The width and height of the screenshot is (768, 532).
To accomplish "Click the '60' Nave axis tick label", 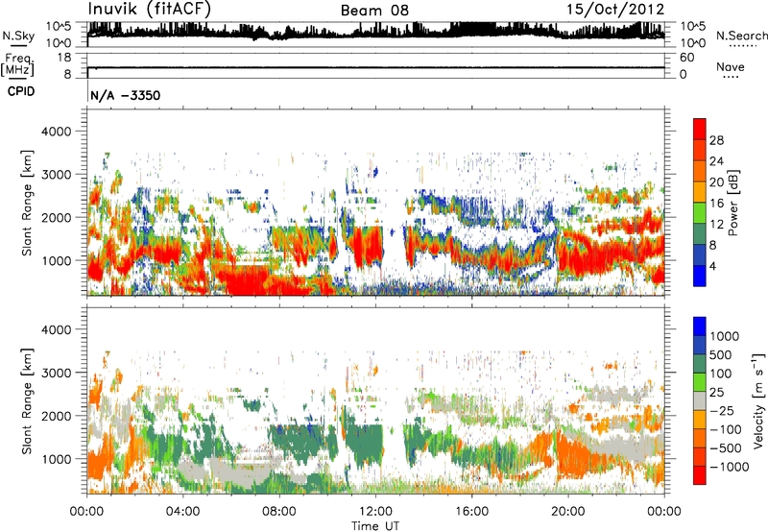I will point(686,58).
